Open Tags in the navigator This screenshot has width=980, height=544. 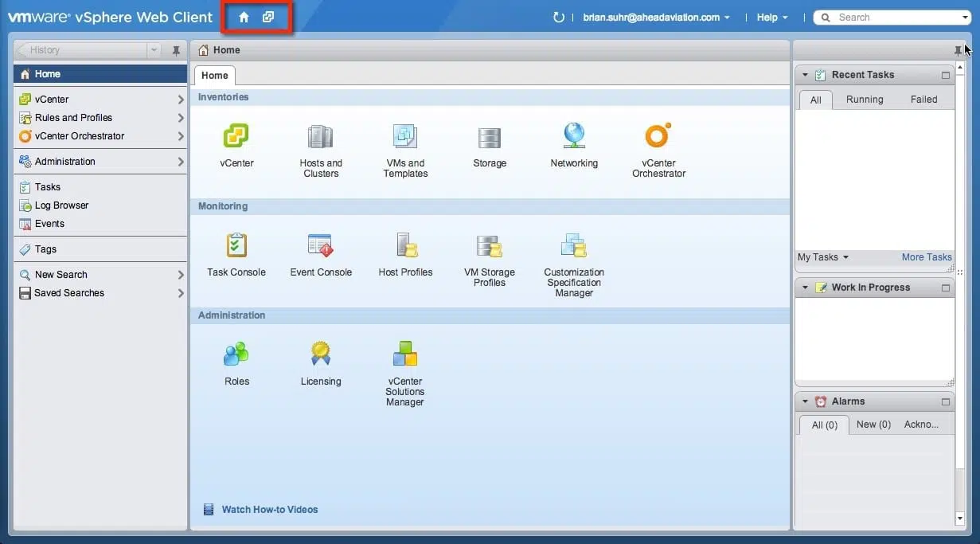tap(100, 249)
